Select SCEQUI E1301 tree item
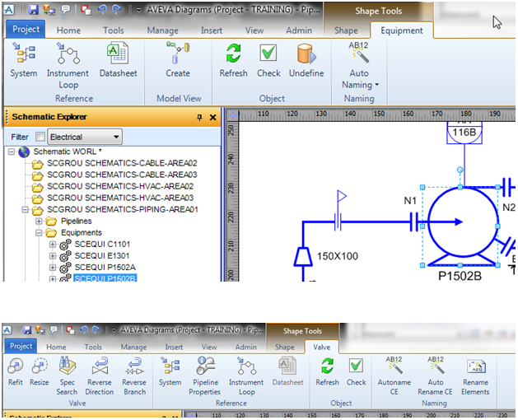The height and width of the screenshot is (420, 518). pyautogui.click(x=102, y=256)
